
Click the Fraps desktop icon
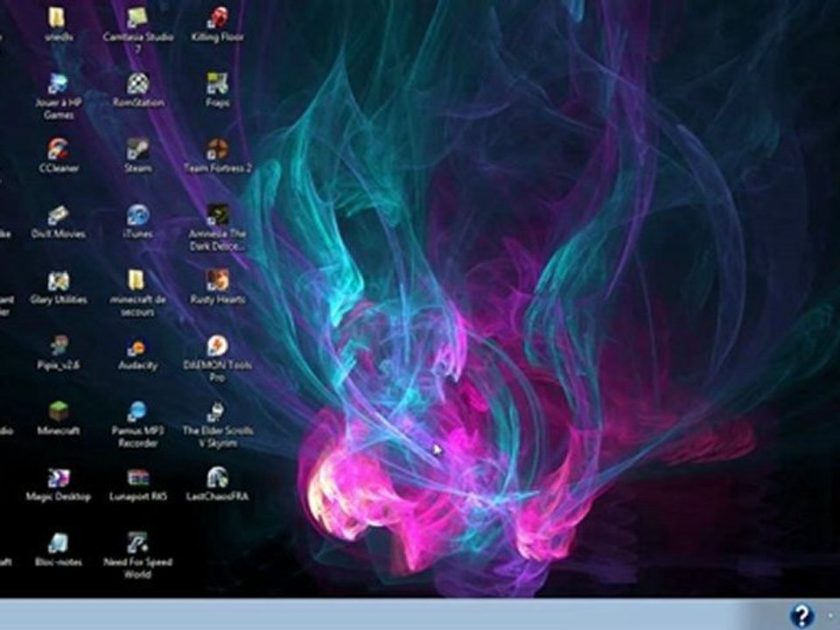218,84
